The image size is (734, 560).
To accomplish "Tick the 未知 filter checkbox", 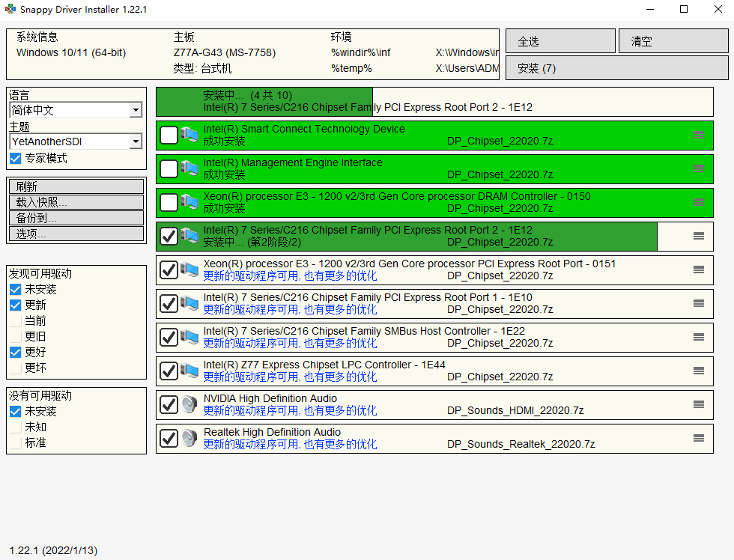I will tap(16, 427).
